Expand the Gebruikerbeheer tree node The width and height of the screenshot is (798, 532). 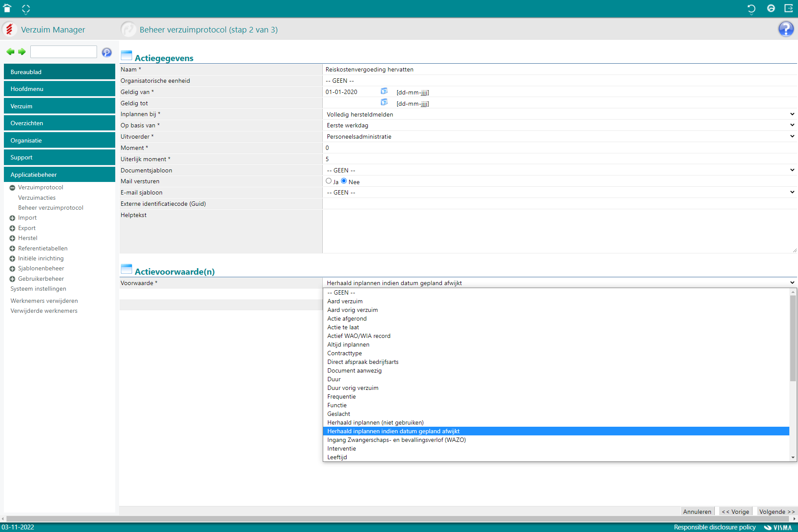click(x=13, y=279)
